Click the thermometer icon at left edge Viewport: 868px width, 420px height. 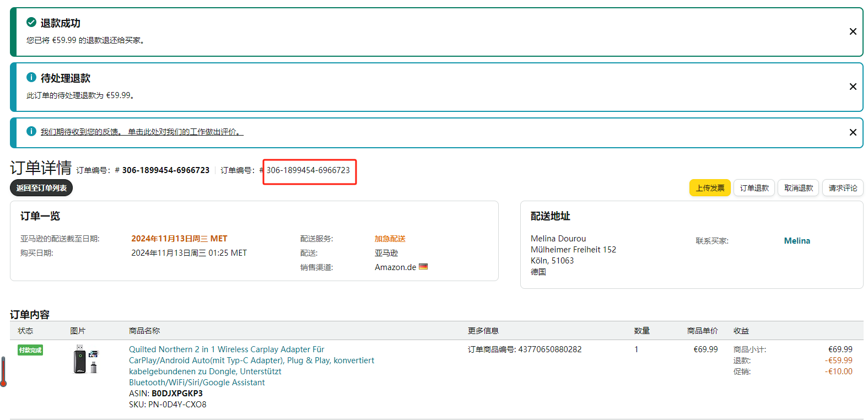click(x=3, y=371)
